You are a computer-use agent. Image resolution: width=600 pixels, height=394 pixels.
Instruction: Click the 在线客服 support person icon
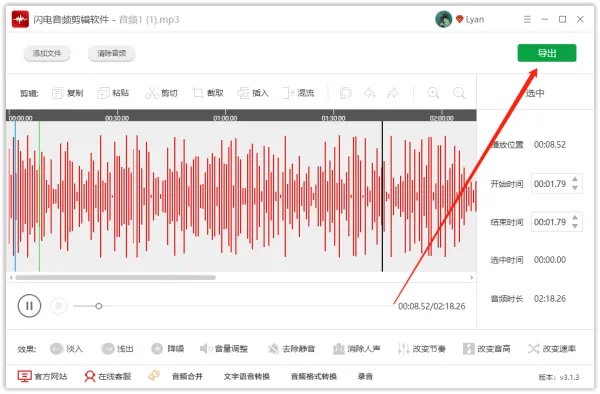tap(90, 376)
